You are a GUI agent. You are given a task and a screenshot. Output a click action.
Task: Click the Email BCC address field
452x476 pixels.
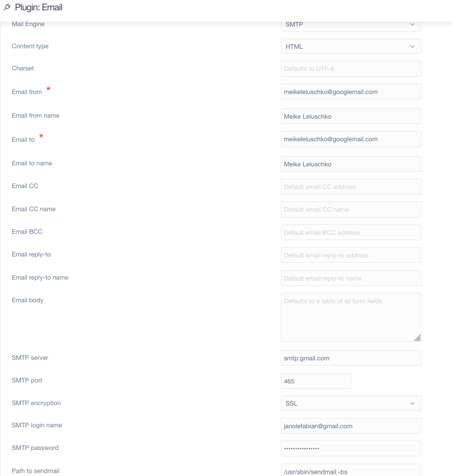pyautogui.click(x=351, y=232)
